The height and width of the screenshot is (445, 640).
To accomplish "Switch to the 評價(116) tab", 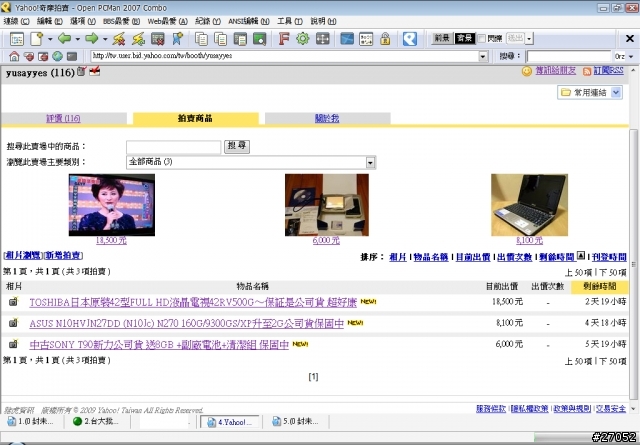I will [x=63, y=118].
